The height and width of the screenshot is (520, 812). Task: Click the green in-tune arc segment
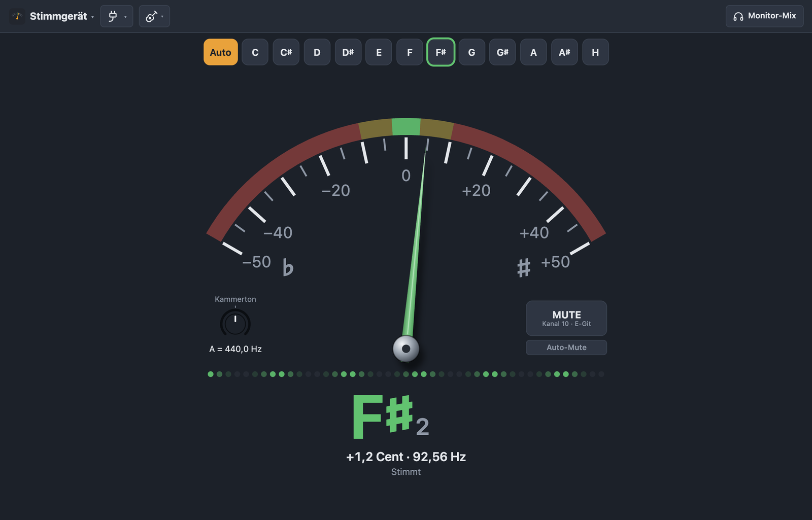pyautogui.click(x=406, y=127)
